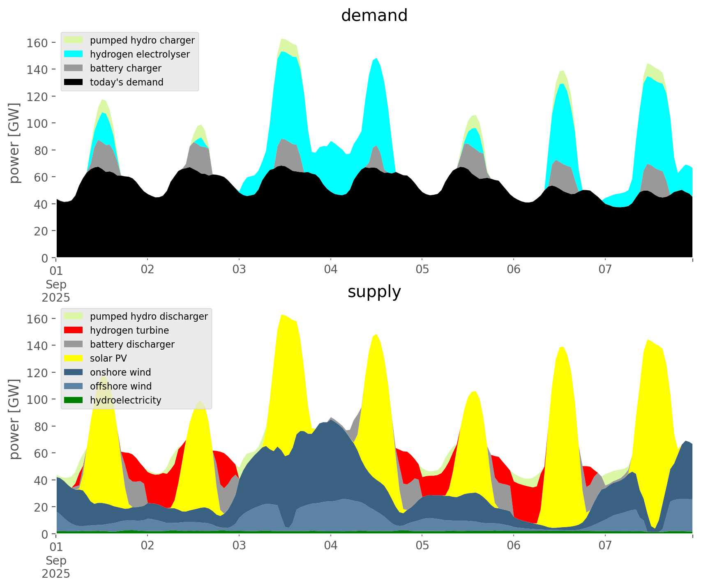Select the 04 date tick under demand chart
The image size is (701, 588).
(330, 270)
